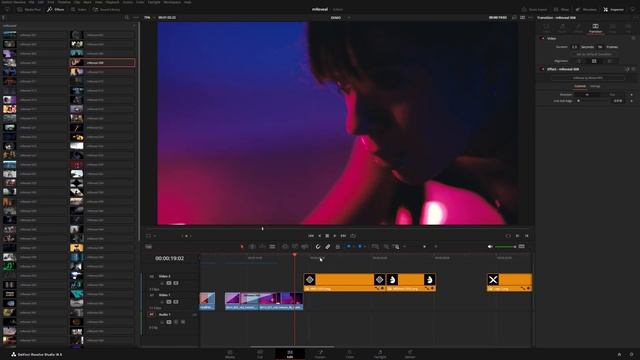Open Project Manager home icon
640x360 pixels.
pos(619,354)
